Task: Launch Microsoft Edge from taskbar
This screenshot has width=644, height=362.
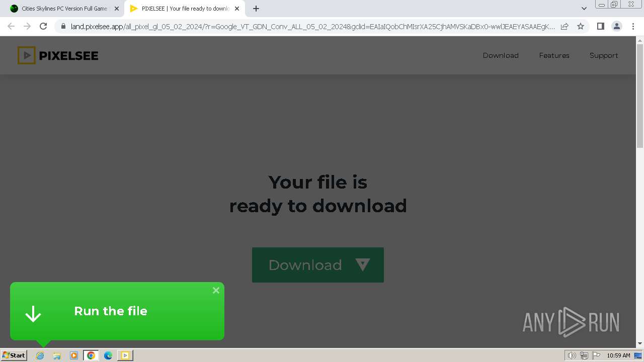Action: tap(108, 355)
